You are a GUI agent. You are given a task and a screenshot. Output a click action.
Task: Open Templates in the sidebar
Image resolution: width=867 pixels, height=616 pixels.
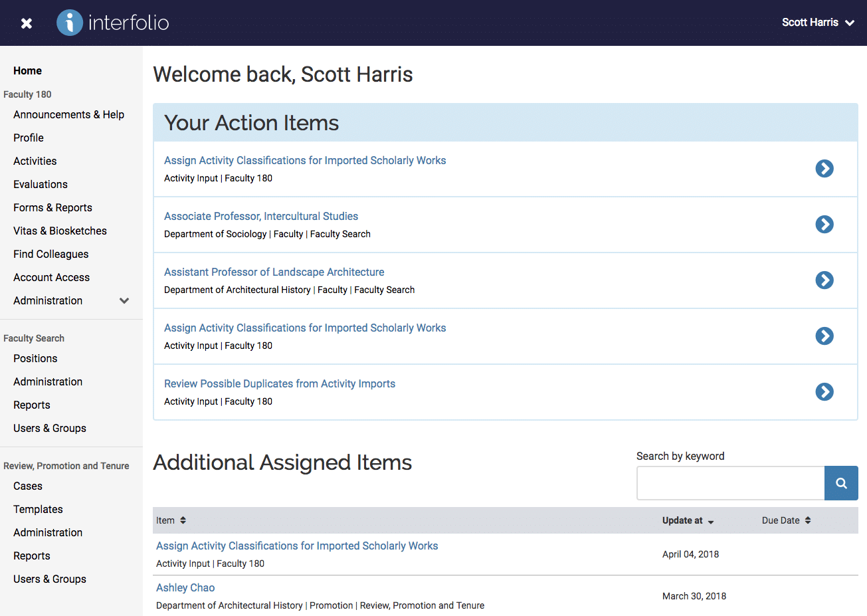pos(38,509)
